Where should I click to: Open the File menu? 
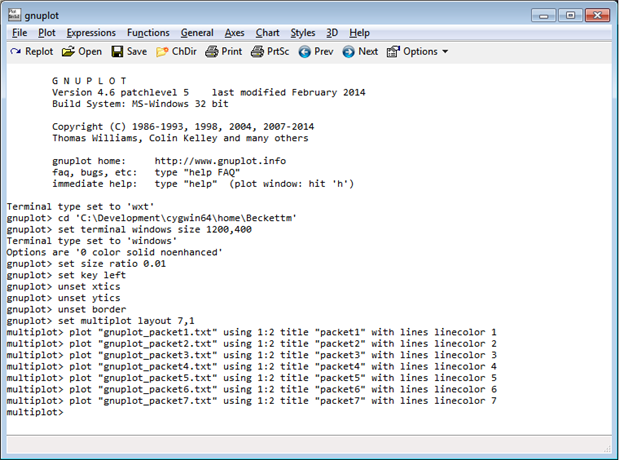coord(19,33)
